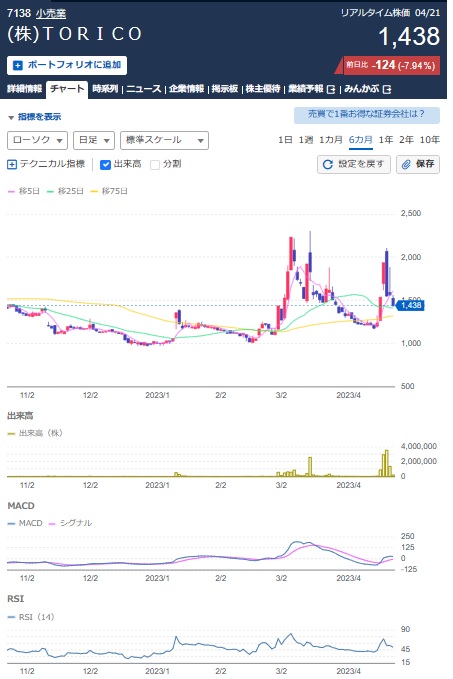Select the 1週 time range
This screenshot has height=679, width=453.
(306, 140)
